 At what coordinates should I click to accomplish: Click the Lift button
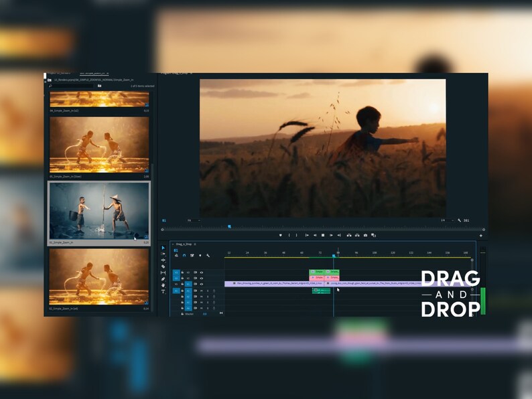pos(349,235)
